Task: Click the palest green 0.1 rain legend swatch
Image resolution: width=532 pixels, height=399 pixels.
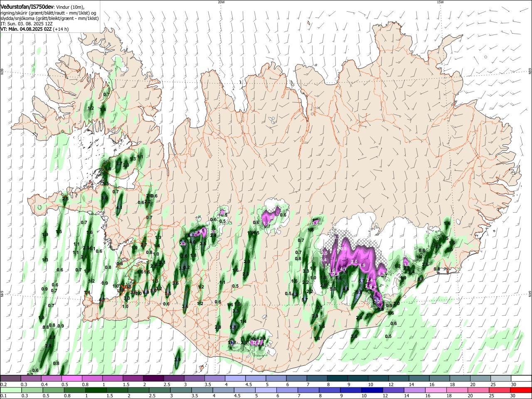Action: coord(11,390)
